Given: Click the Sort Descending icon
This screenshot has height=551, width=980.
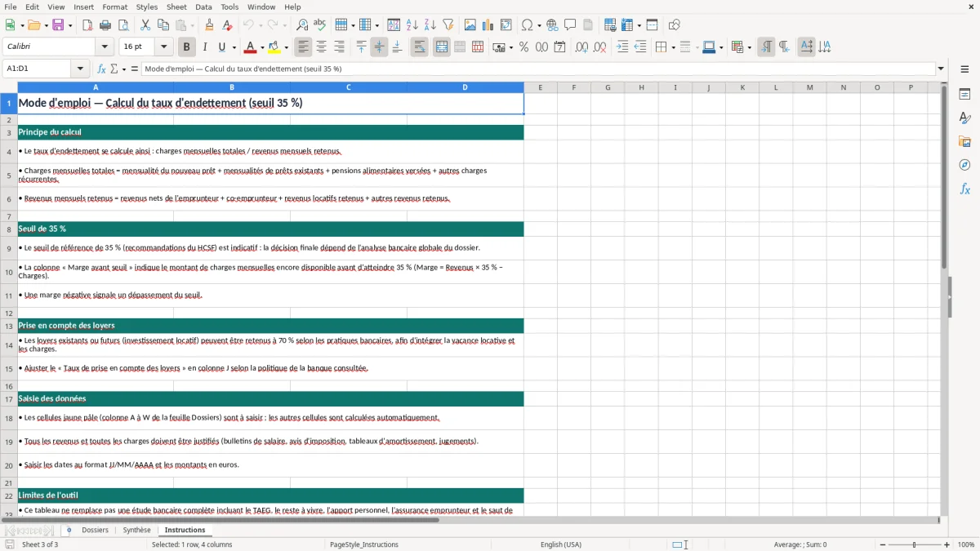Looking at the screenshot, I should pos(430,25).
